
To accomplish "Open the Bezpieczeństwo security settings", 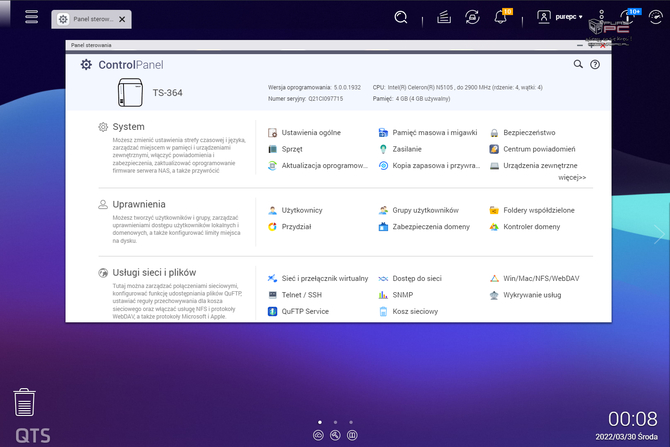I will (522, 132).
